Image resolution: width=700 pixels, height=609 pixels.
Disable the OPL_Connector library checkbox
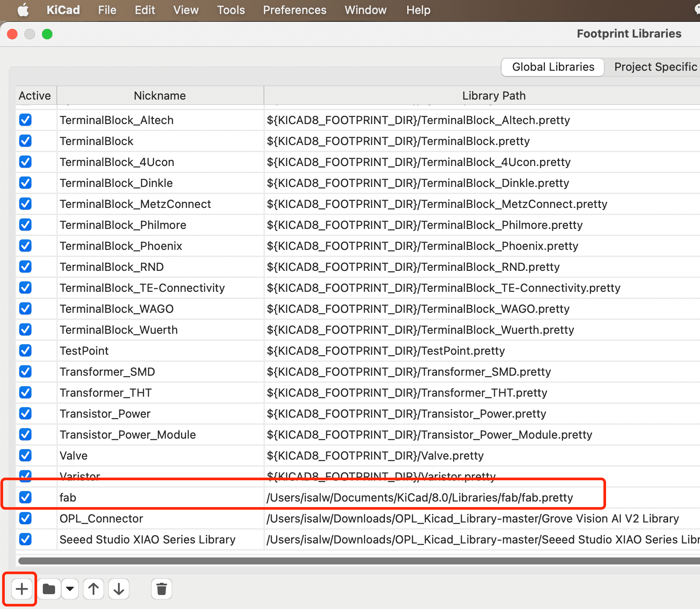point(25,518)
